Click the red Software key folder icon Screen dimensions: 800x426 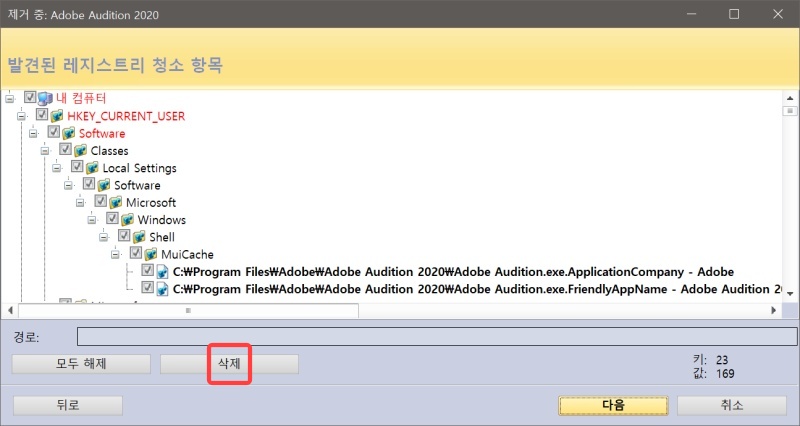pyautogui.click(x=69, y=133)
